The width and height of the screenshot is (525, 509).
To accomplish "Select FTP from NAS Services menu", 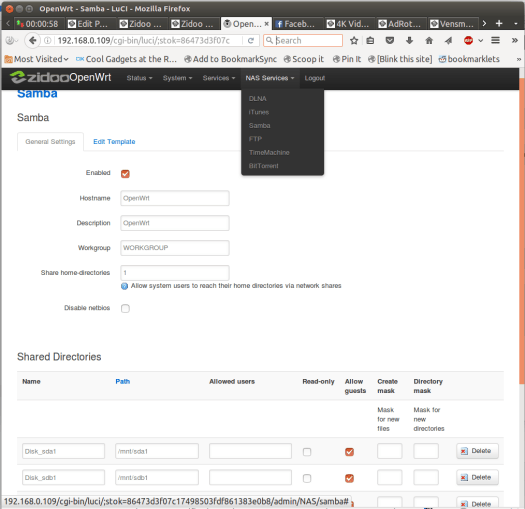I will coord(255,139).
